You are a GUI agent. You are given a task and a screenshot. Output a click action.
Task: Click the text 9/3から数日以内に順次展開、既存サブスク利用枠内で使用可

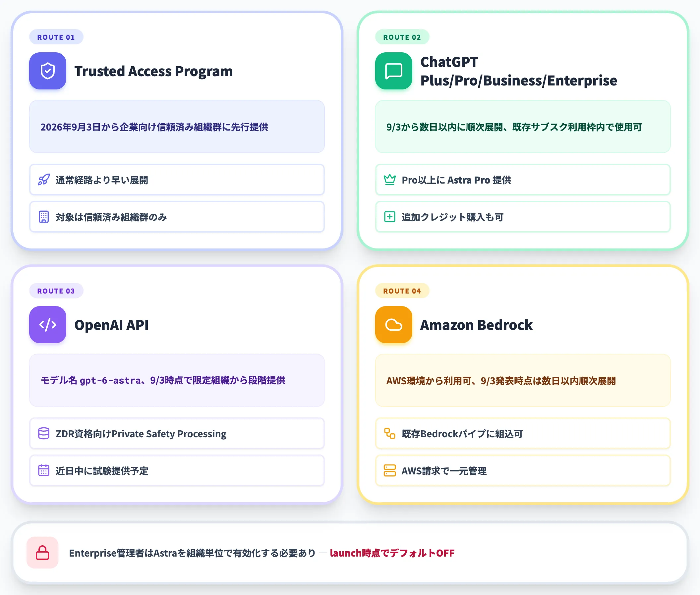(x=514, y=127)
